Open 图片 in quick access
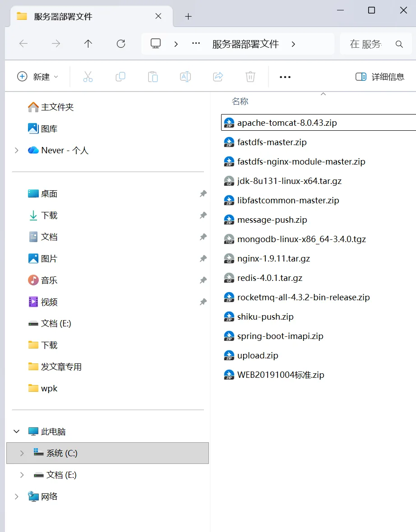This screenshot has width=416, height=532. (x=42, y=258)
